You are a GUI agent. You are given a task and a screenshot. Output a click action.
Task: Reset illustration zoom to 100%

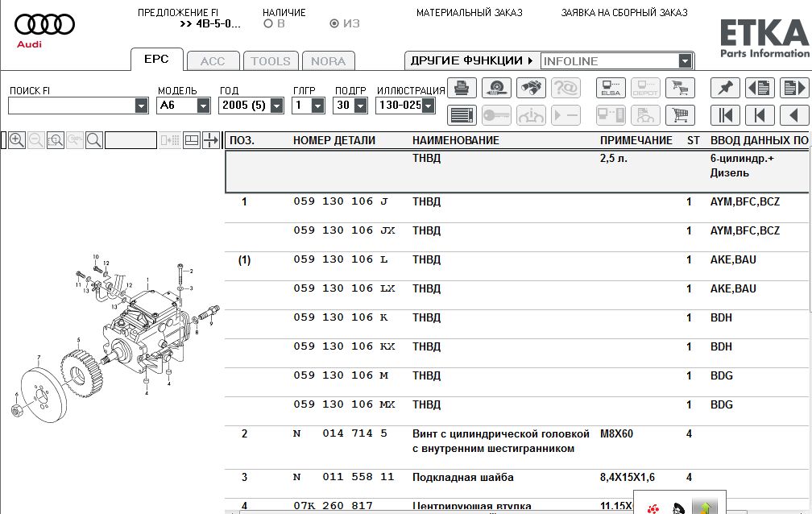(75, 140)
